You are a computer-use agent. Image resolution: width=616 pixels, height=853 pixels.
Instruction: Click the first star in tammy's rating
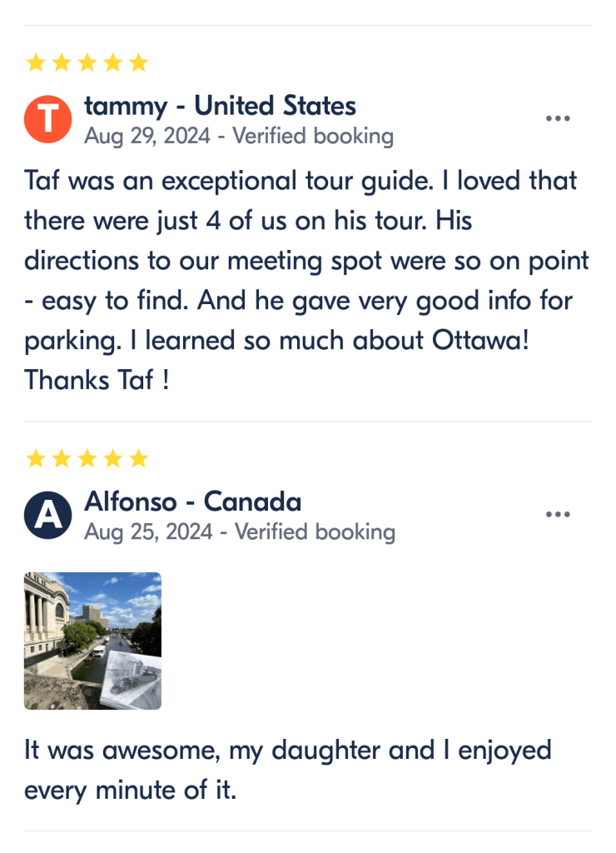tap(35, 62)
